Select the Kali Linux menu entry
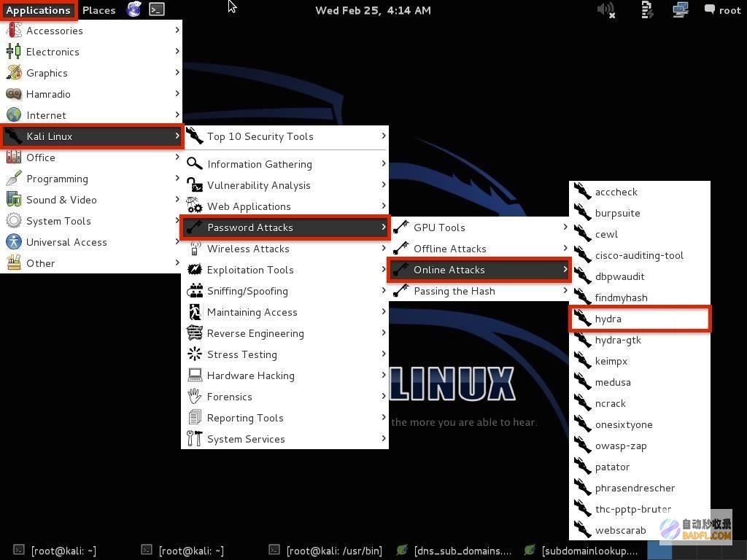Image resolution: width=747 pixels, height=560 pixels. coord(91,136)
